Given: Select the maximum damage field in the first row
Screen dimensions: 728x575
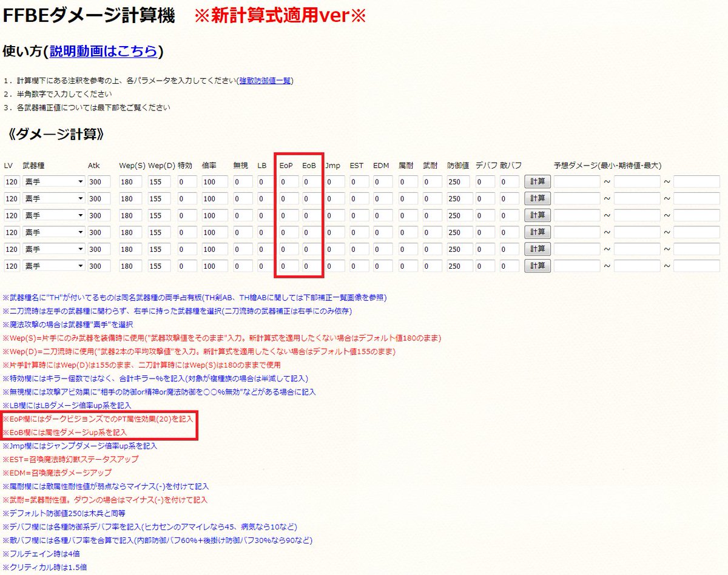Looking at the screenshot, I should [x=696, y=181].
